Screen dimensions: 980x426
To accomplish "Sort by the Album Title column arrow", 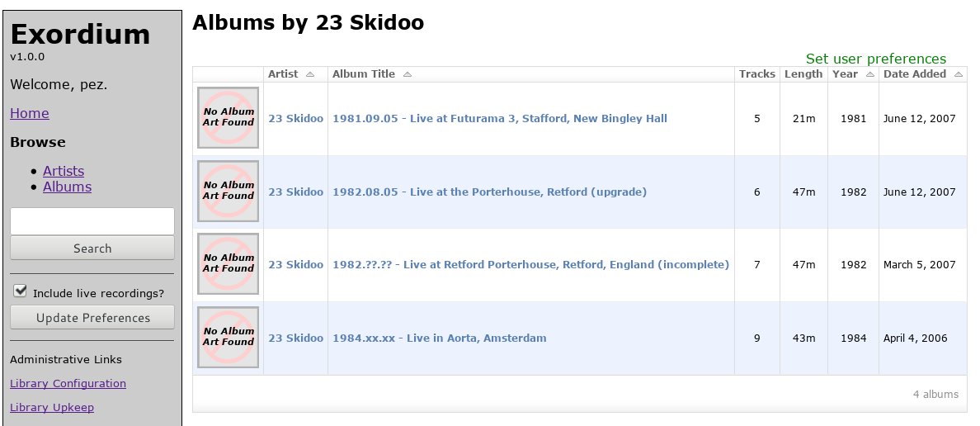I will click(408, 74).
